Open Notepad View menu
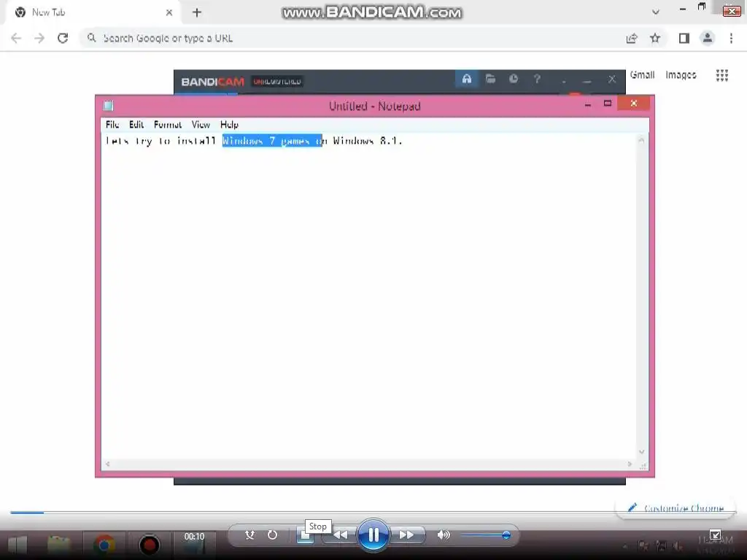Viewport: 747px width, 560px height. (x=201, y=125)
